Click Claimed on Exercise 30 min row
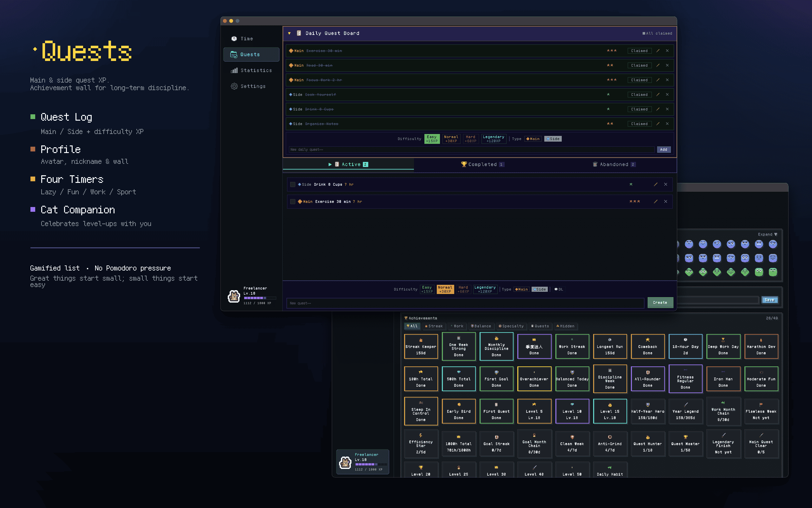The image size is (812, 508). pos(639,51)
